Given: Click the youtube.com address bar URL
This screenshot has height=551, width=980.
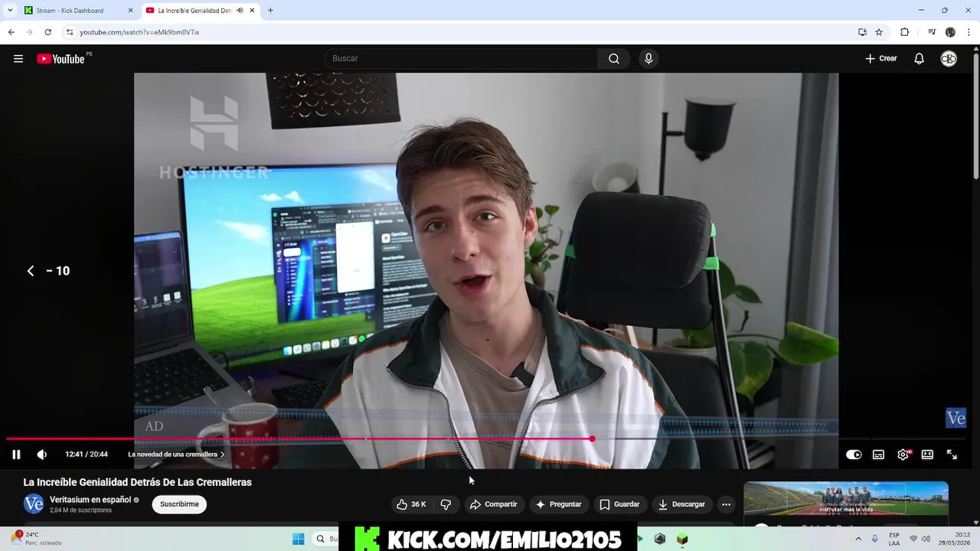Looking at the screenshot, I should click(x=139, y=32).
